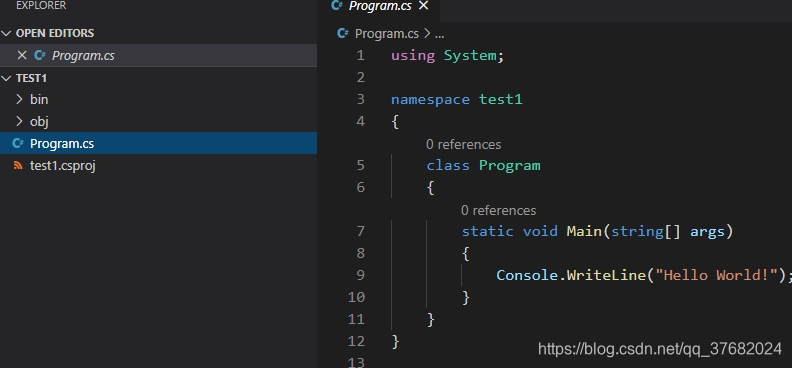
Task: Click line number 1 in the gutter
Action: [x=360, y=56]
